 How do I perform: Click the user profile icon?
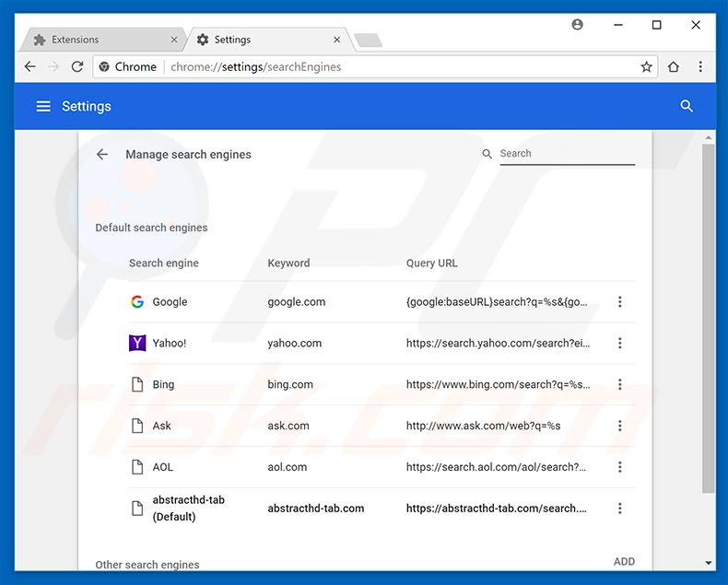[577, 25]
